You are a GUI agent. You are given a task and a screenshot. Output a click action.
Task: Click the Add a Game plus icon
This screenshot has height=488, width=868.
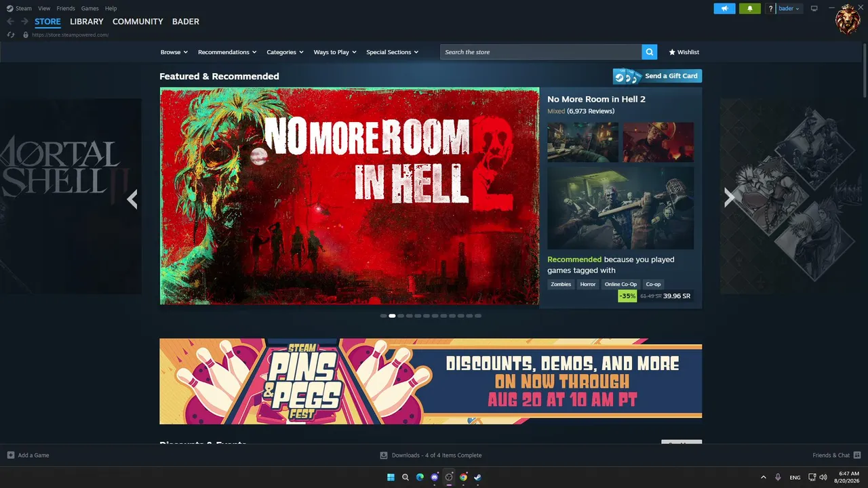point(11,455)
